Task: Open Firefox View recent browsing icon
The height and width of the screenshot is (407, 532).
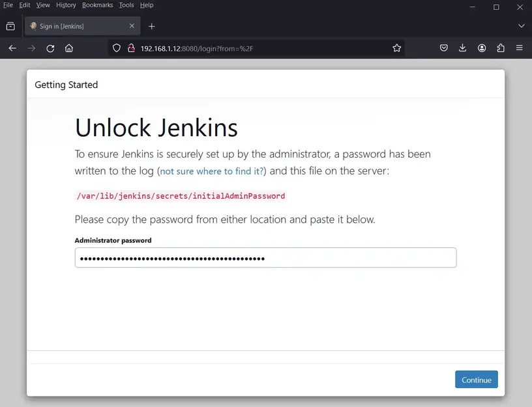Action: (10, 26)
